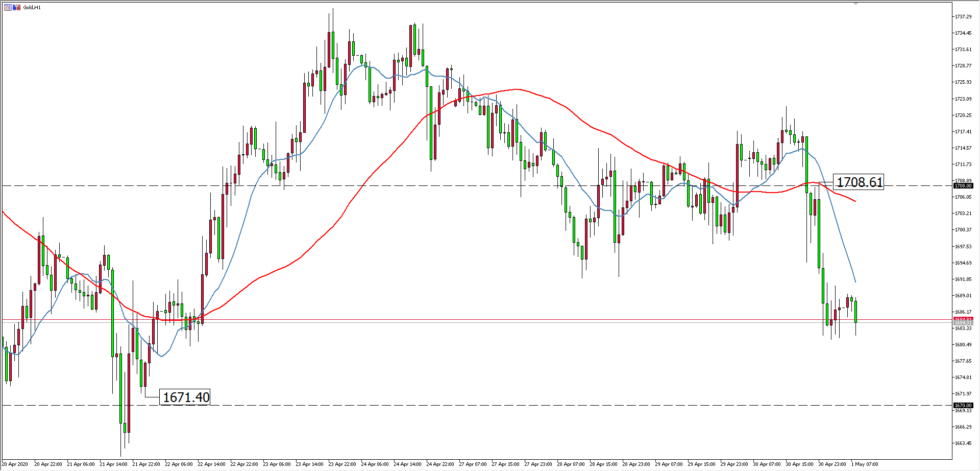Image resolution: width=980 pixels, height=471 pixels.
Task: Click the red ask price tag on axis
Action: click(x=963, y=319)
